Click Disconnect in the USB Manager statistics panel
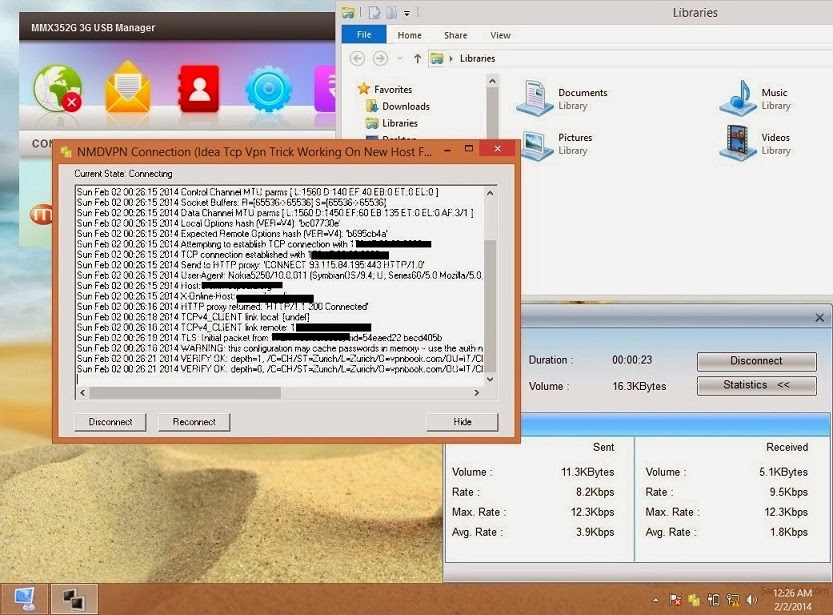The image size is (833, 615). tap(756, 361)
